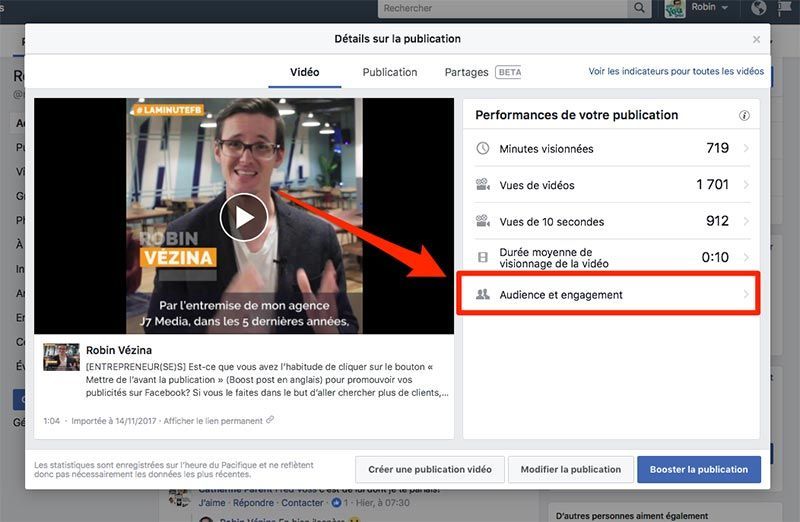The image size is (800, 522).
Task: Expand the Vues de vidéos row chevron
Action: 746,185
